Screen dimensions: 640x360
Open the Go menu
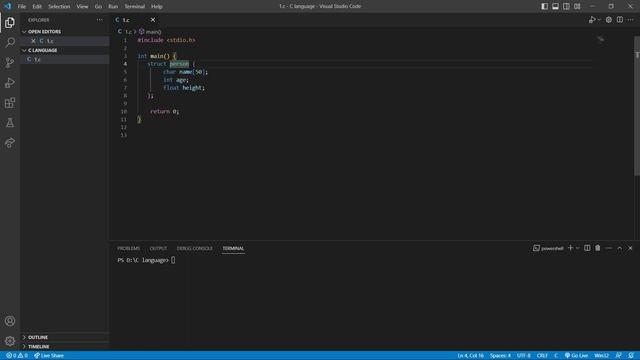[x=98, y=6]
